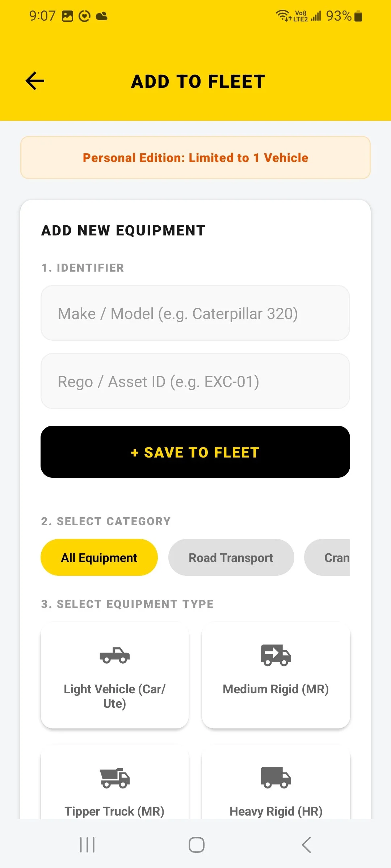391x868 pixels.
Task: Select the Heavy Rigid truck icon
Action: [x=276, y=778]
